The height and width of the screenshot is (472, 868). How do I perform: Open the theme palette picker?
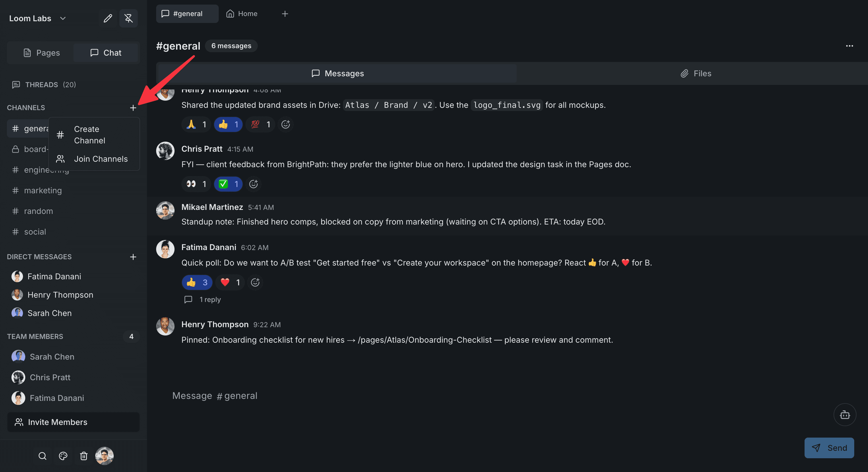click(63, 456)
